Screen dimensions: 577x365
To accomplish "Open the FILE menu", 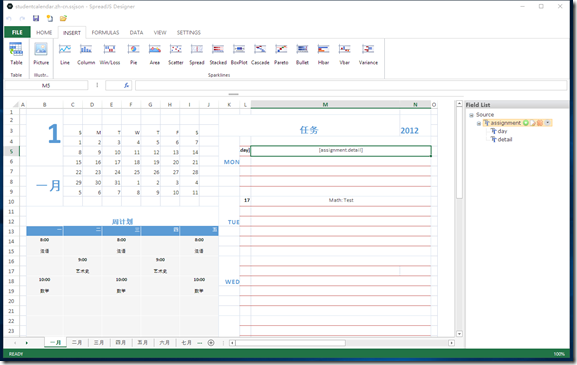I will [x=17, y=32].
